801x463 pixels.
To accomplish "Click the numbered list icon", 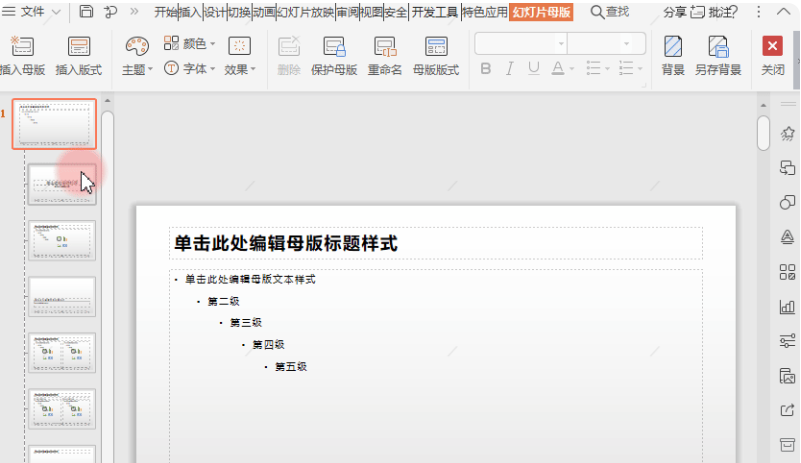I will 626,68.
